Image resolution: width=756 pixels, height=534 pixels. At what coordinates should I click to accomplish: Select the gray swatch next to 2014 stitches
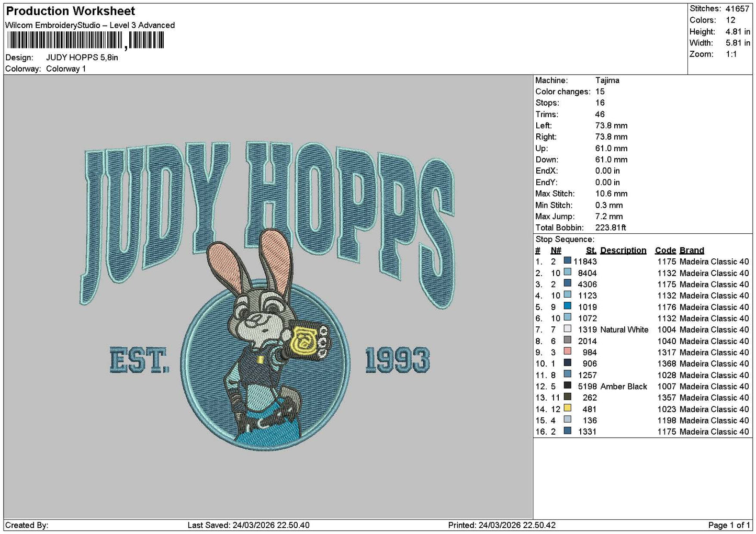(567, 340)
